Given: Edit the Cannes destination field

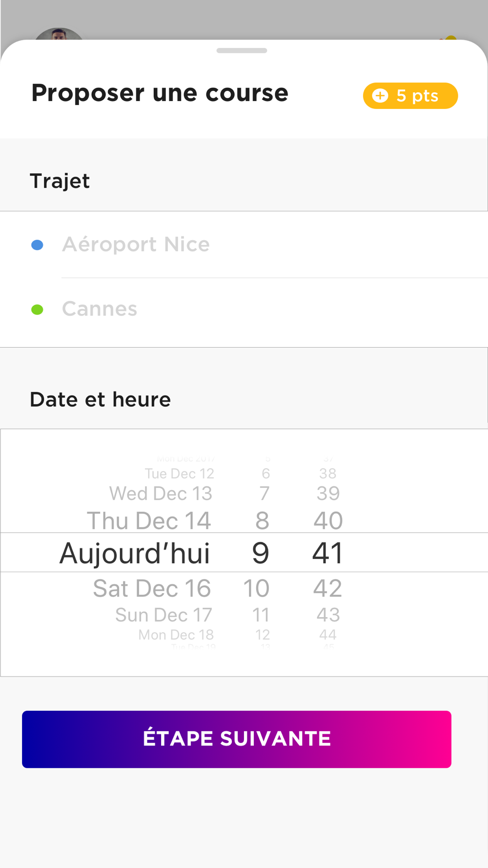Looking at the screenshot, I should coord(100,309).
